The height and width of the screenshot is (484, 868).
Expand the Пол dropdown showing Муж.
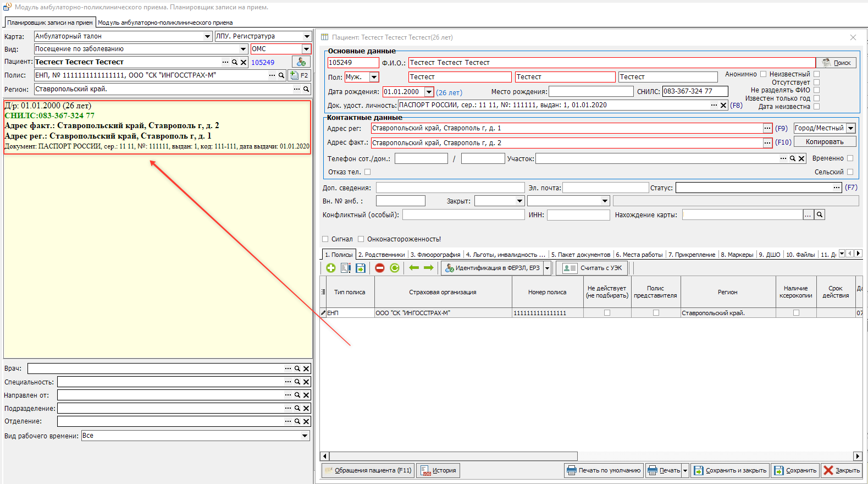click(x=374, y=77)
